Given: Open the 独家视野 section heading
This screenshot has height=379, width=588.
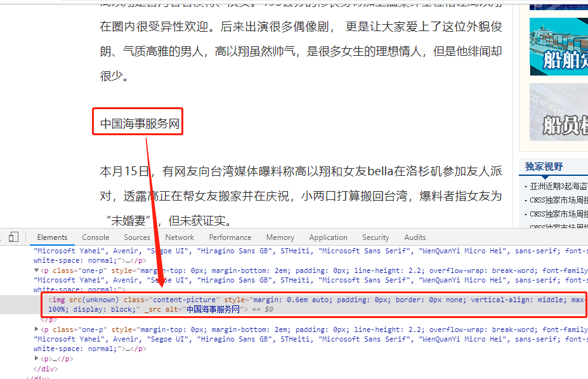Looking at the screenshot, I should click(544, 166).
